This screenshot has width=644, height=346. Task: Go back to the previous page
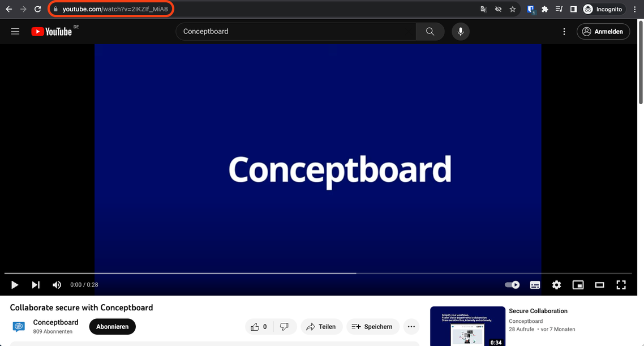pos(8,9)
